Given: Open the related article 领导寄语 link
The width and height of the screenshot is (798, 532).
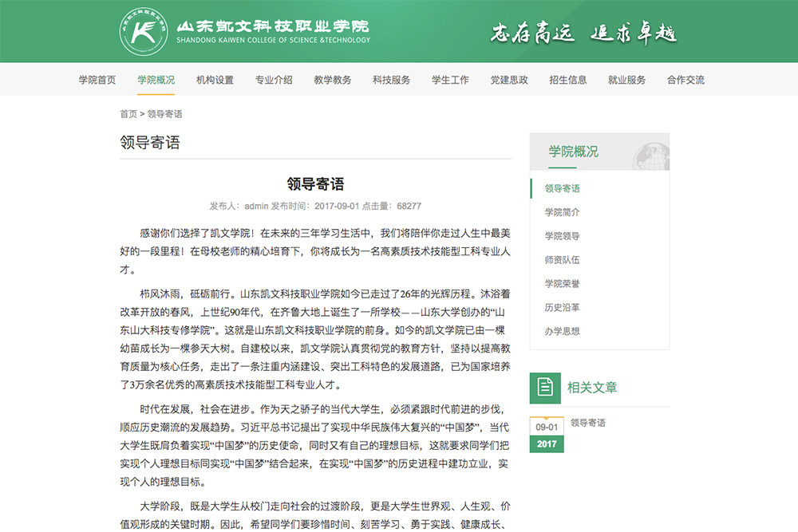Looking at the screenshot, I should point(587,423).
